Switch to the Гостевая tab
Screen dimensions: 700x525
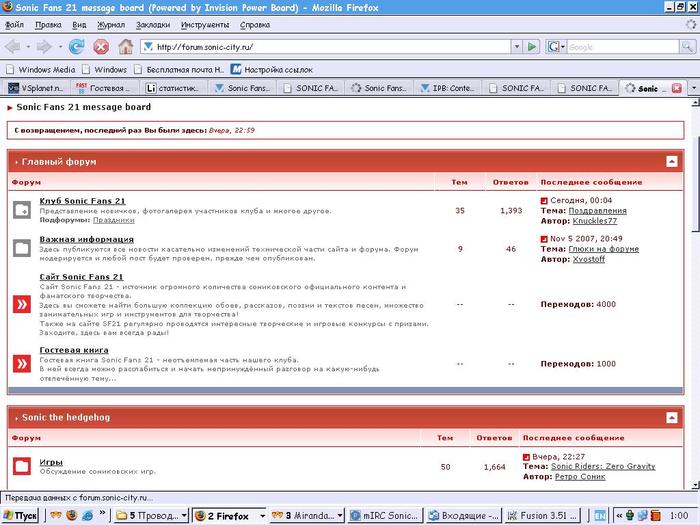pos(104,88)
